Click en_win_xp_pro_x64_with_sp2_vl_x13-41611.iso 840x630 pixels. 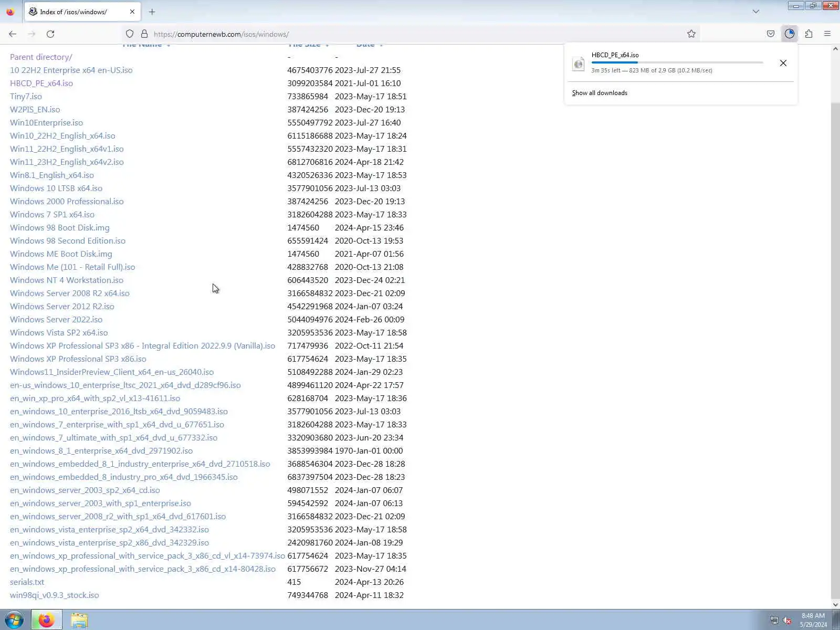(95, 398)
